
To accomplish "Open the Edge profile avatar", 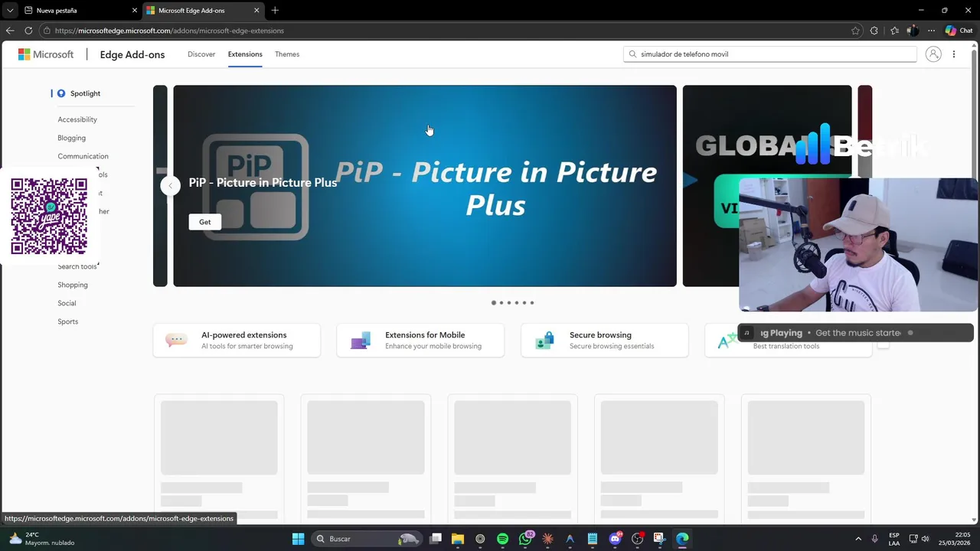I will click(x=913, y=31).
